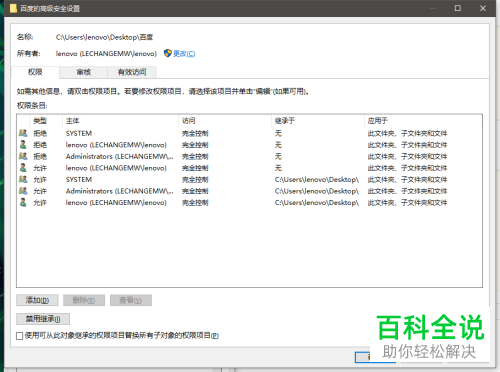
Task: Click 无 inherited-from cell of Deny Administrators row
Action: (278, 156)
